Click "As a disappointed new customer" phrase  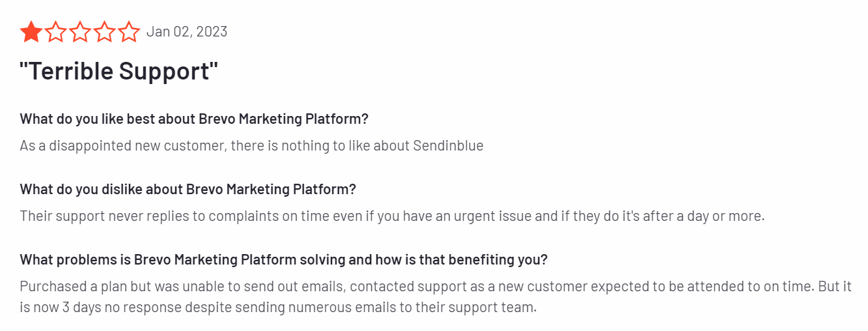click(x=124, y=145)
